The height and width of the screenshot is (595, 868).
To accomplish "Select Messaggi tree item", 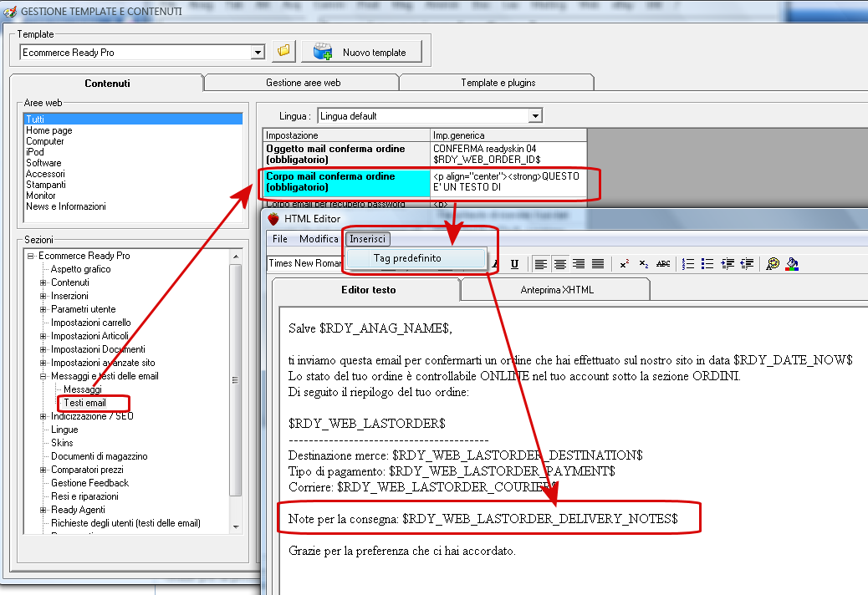I will [x=83, y=389].
